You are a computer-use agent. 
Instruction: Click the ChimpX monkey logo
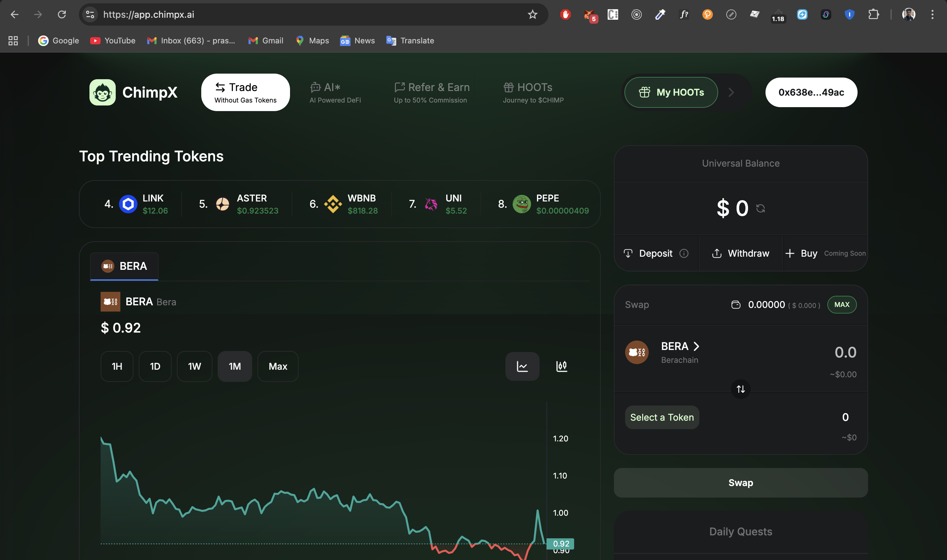[x=103, y=92]
